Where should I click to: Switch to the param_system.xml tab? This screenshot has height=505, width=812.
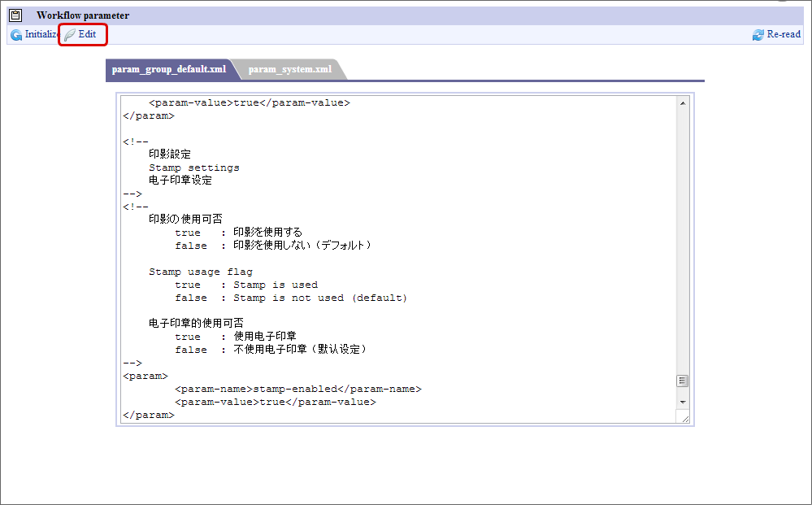tap(290, 69)
